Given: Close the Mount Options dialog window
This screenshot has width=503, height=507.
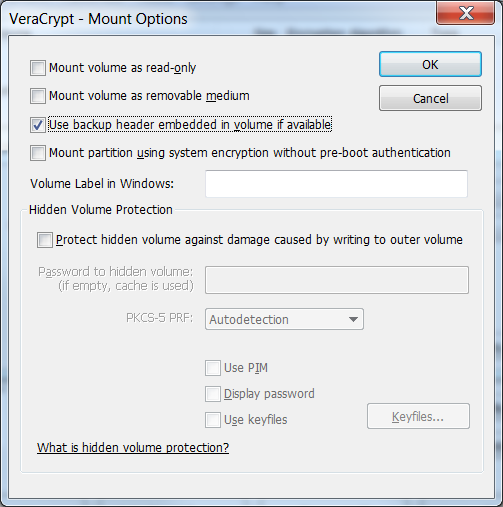Looking at the screenshot, I should click(x=466, y=14).
